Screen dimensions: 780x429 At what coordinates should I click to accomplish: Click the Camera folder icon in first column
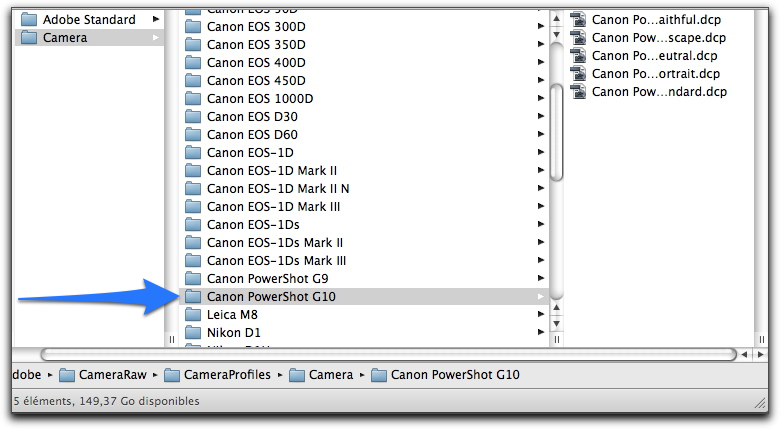click(29, 37)
